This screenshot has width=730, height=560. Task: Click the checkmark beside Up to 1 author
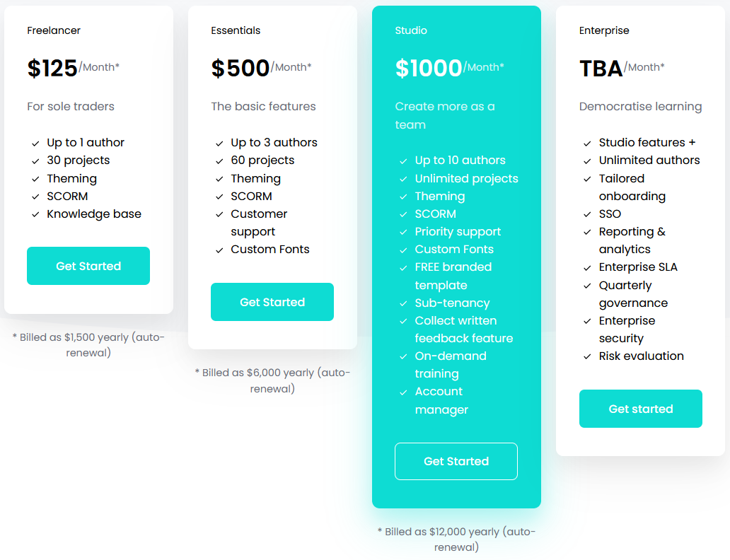tap(35, 142)
